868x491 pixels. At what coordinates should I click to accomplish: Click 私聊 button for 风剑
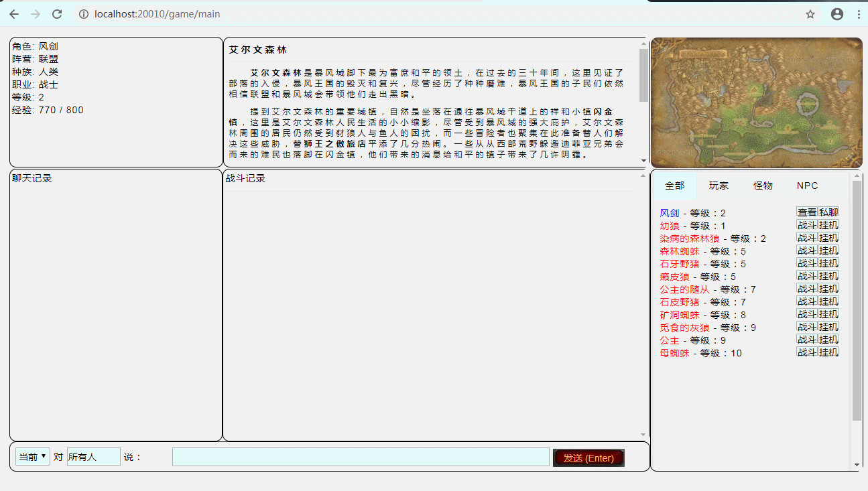(x=828, y=212)
